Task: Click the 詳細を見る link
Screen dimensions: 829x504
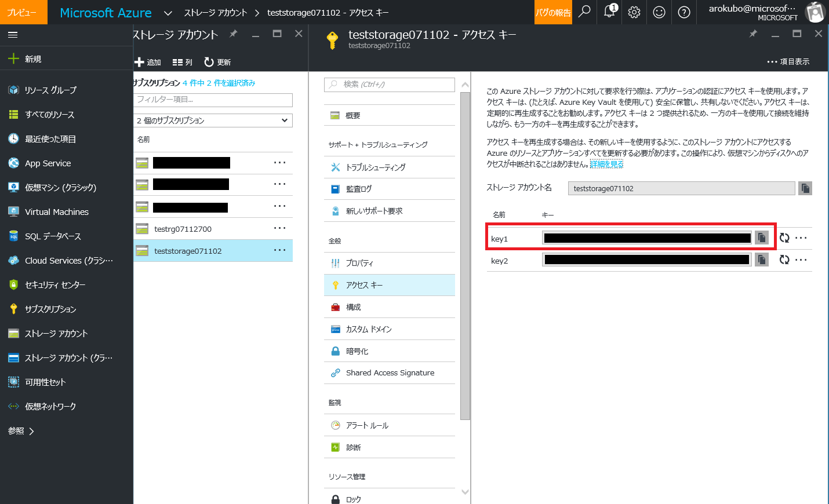Action: (x=606, y=164)
